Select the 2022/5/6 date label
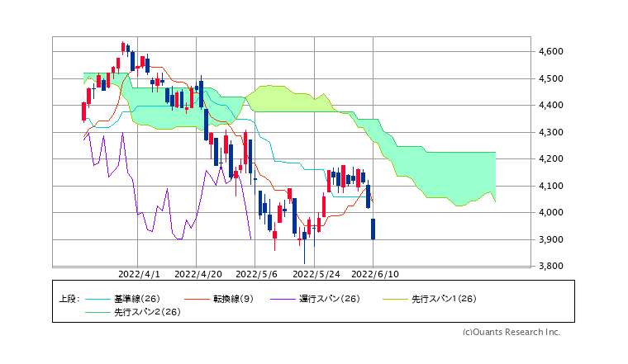Viewport: 628px width, 364px height. (x=257, y=273)
